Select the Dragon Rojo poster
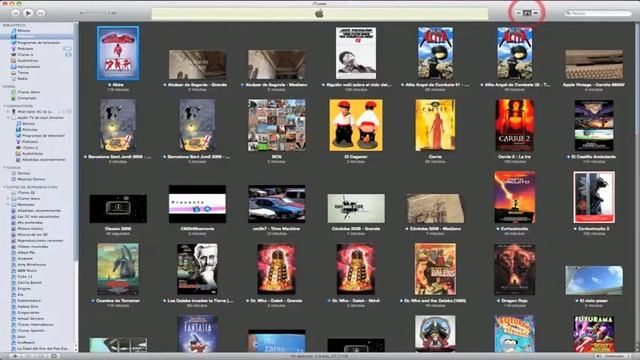 tap(515, 269)
